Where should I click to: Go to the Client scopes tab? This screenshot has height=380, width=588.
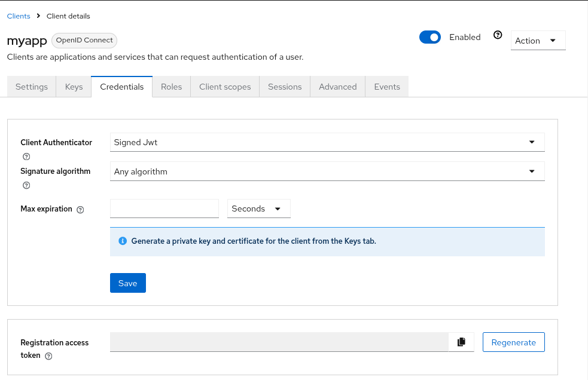click(225, 87)
